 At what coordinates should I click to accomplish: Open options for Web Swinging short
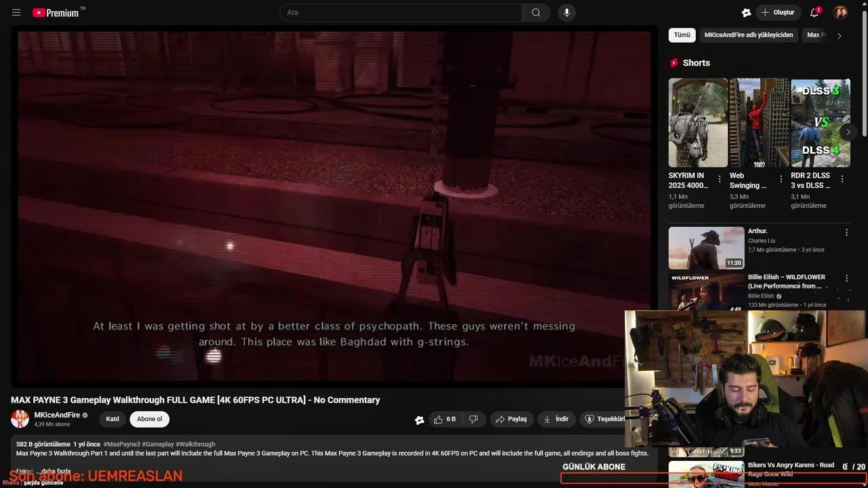[x=781, y=180]
